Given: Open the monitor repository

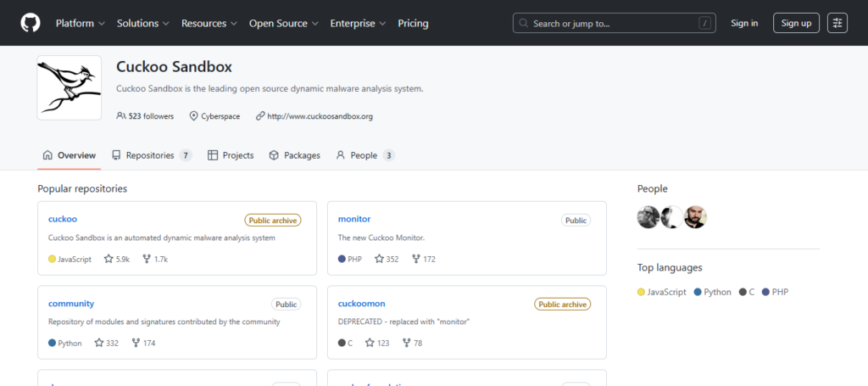Looking at the screenshot, I should click(354, 220).
